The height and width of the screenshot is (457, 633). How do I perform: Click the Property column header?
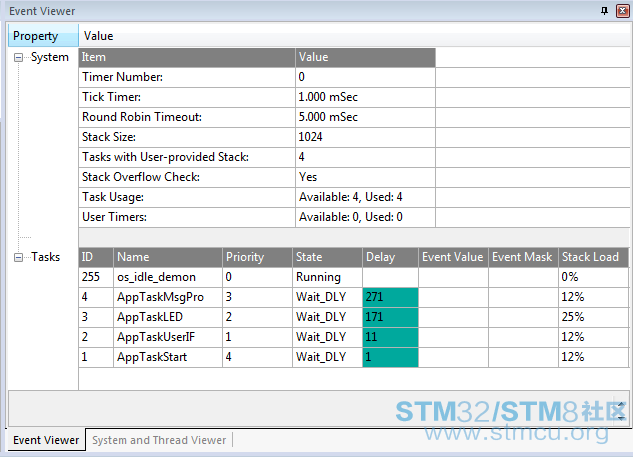pyautogui.click(x=43, y=36)
